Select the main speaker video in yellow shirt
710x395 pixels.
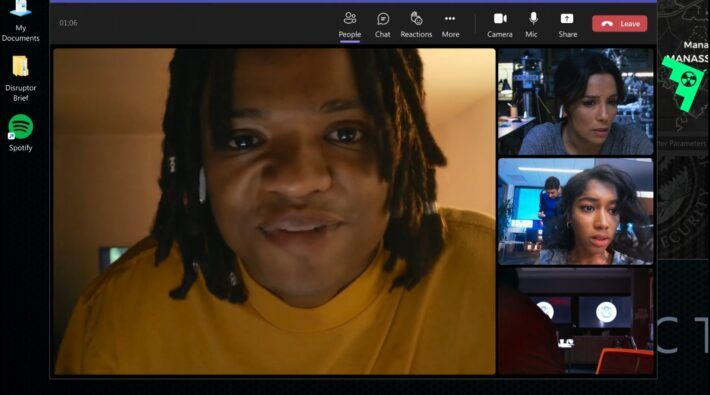coord(274,211)
